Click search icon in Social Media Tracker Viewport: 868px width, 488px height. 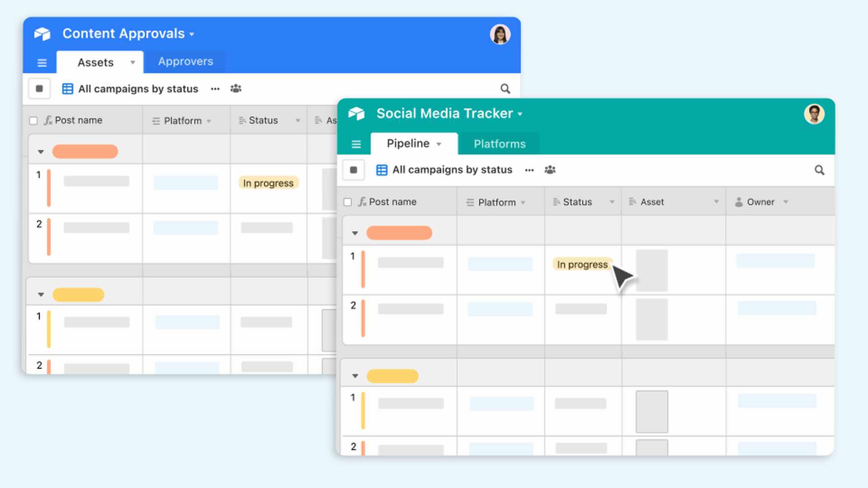point(819,170)
